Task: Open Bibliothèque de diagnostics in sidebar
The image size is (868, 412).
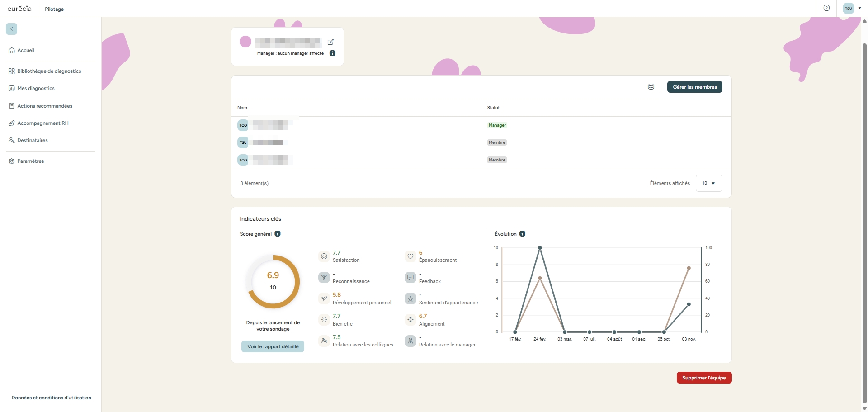Action: (49, 71)
